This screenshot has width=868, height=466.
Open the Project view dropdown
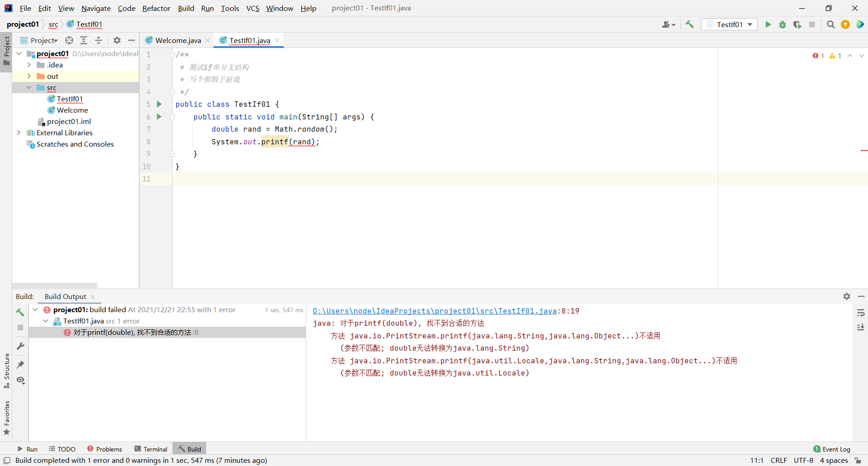(39, 40)
